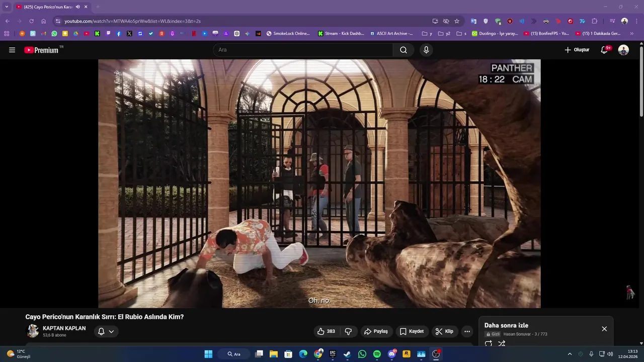Click the youtube.com address bar URL
644x362 pixels.
coord(132,21)
